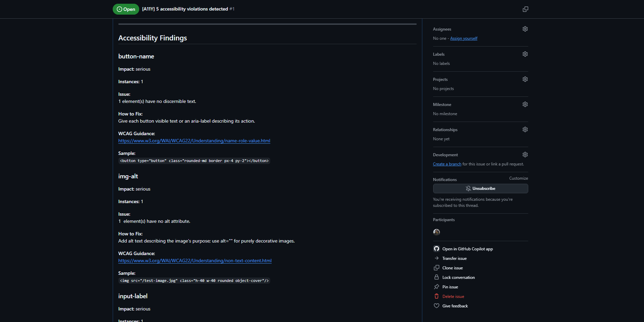The image size is (644, 322).
Task: Click the img sample code snippet
Action: [x=194, y=281]
